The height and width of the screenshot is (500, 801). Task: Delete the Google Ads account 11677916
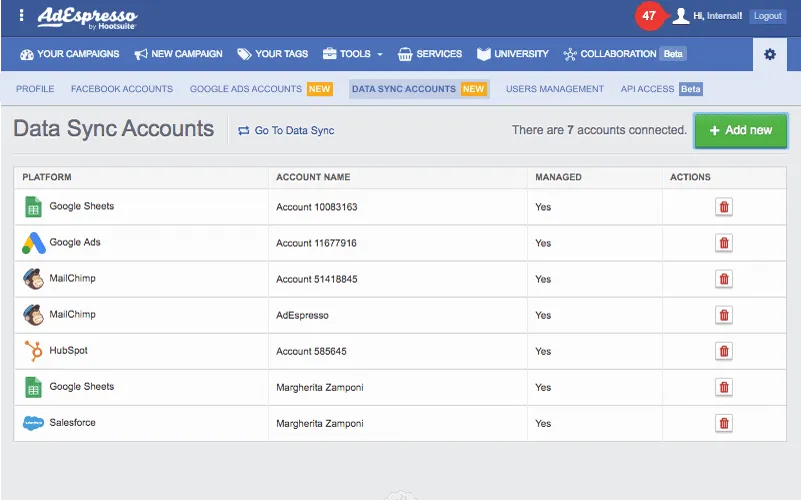(x=724, y=243)
